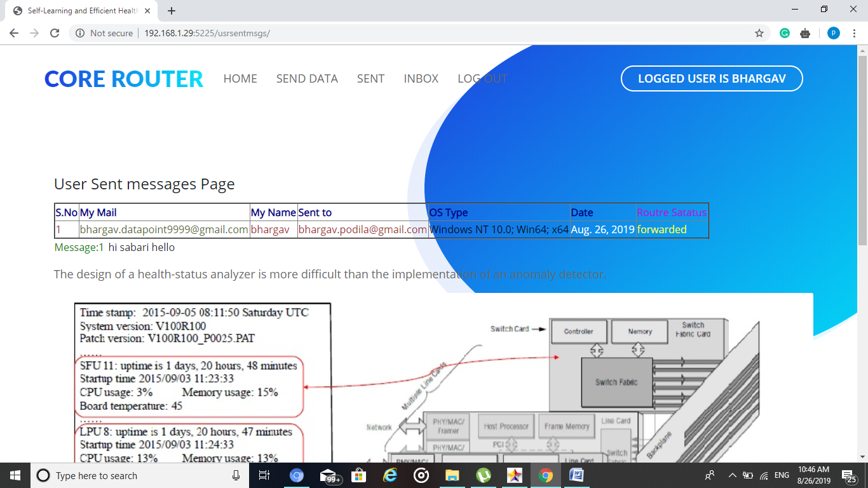The width and height of the screenshot is (868, 488).
Task: Open the Action Center notifications icon
Action: tap(849, 475)
